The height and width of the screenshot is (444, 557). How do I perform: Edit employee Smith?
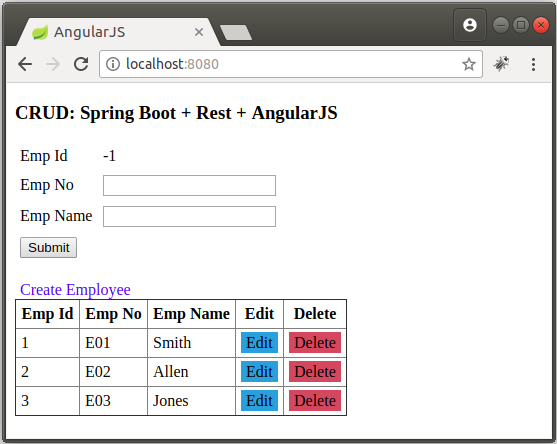click(259, 343)
